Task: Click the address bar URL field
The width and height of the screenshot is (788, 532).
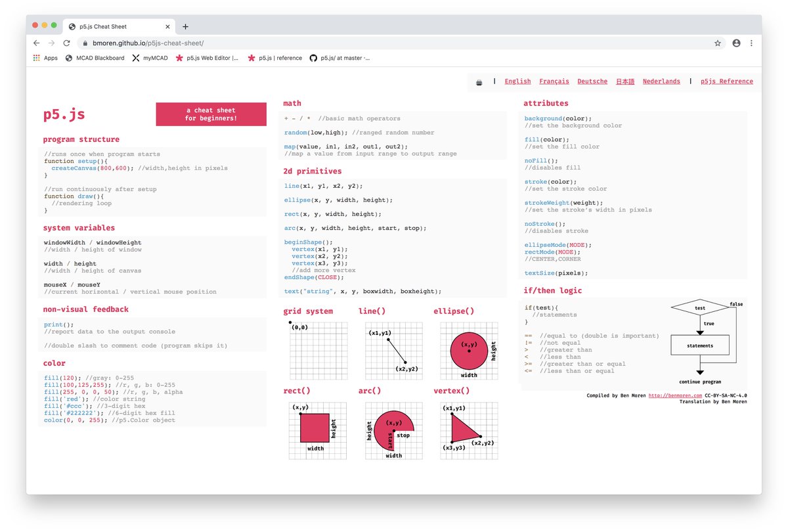Action: pos(394,43)
